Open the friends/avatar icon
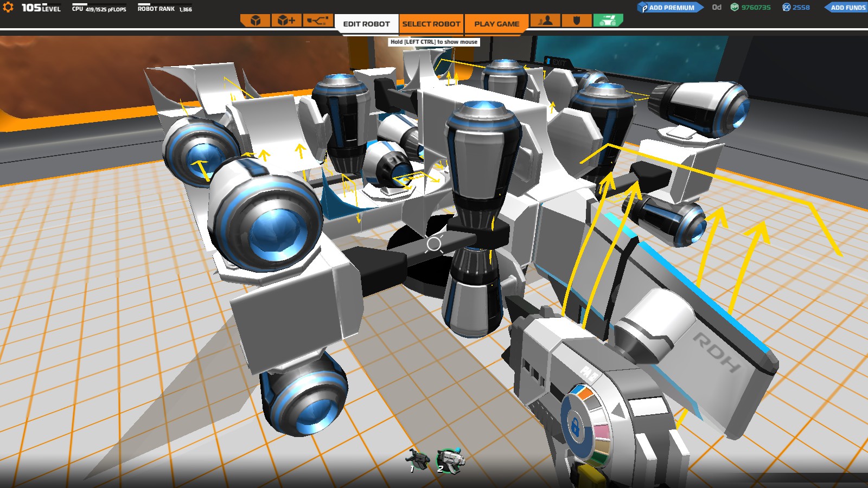The height and width of the screenshot is (488, 868). pos(545,21)
